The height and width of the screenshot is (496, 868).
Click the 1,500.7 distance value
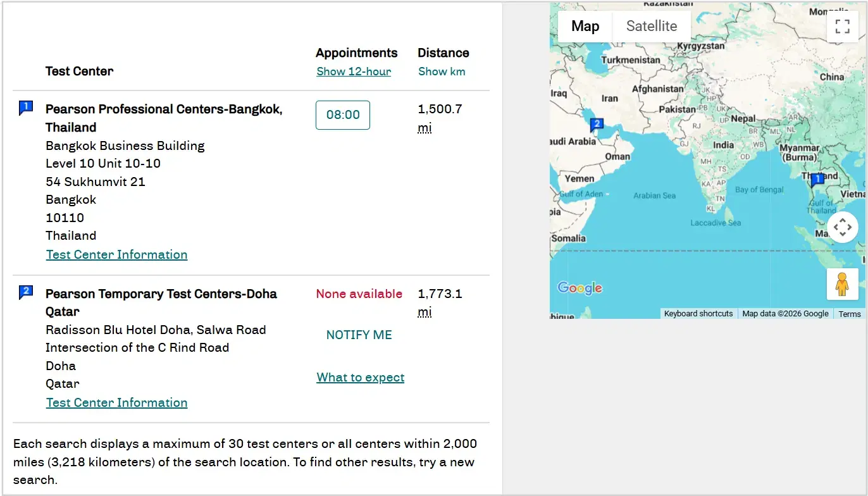[x=440, y=109]
